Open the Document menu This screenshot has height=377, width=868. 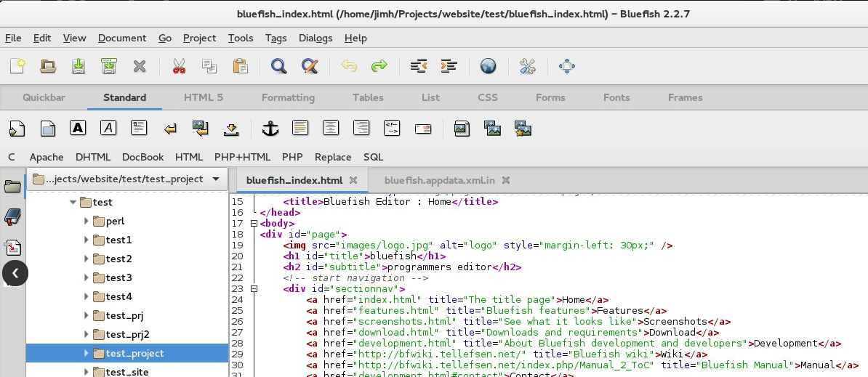(122, 38)
